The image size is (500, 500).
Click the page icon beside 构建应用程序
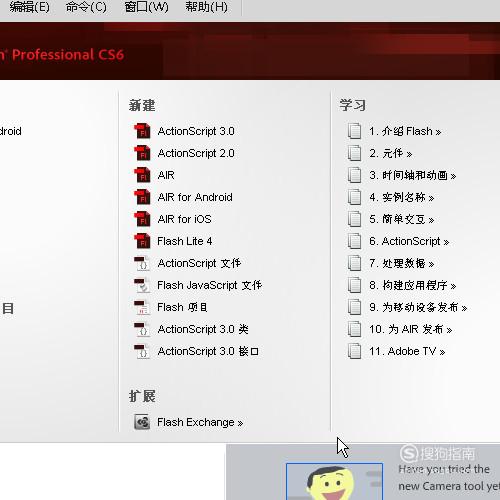[354, 285]
